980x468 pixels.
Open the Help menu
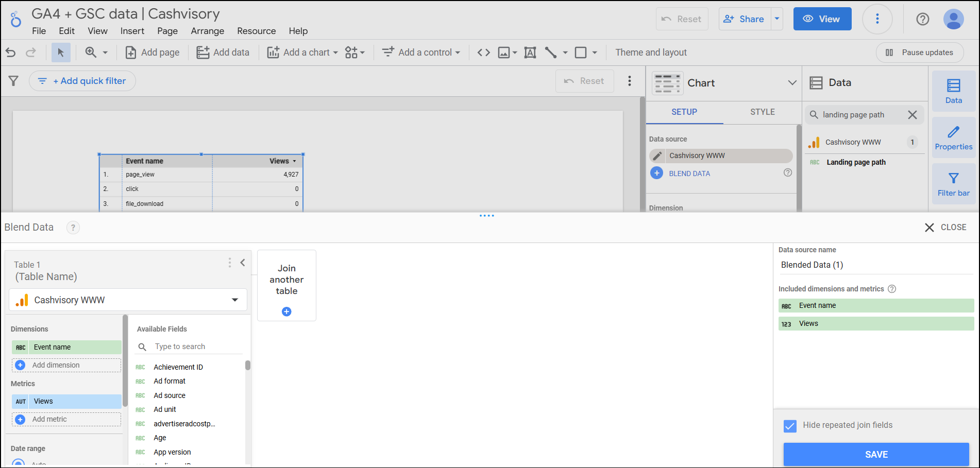point(298,31)
